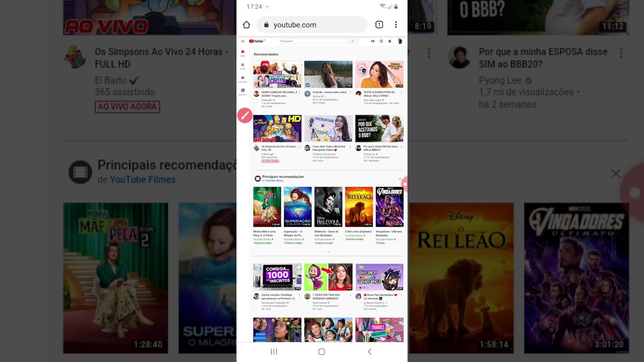Open the YouTube apps grid
644x362 pixels.
pos(381,41)
